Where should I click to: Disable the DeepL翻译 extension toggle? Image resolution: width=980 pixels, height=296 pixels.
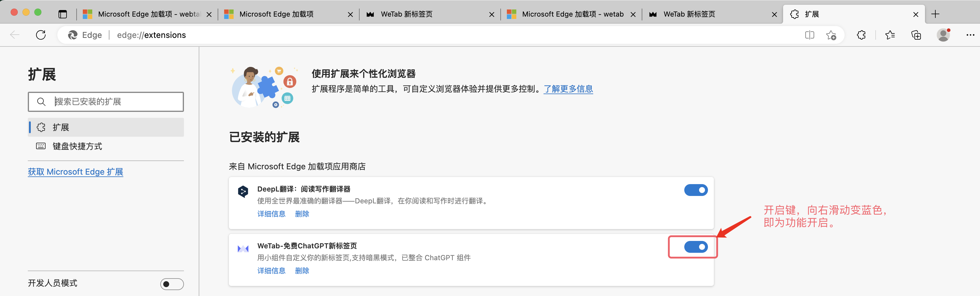(696, 190)
